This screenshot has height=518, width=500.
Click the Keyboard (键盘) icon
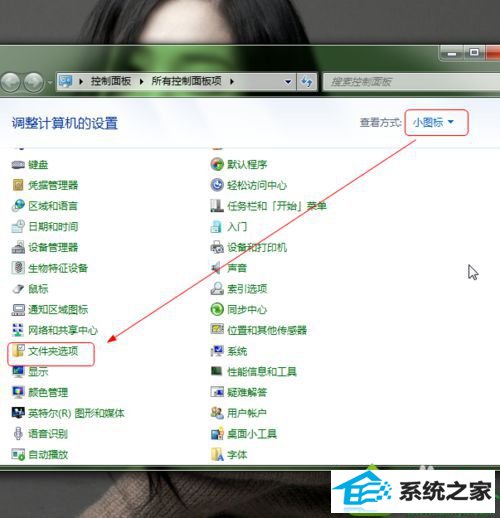click(x=18, y=165)
